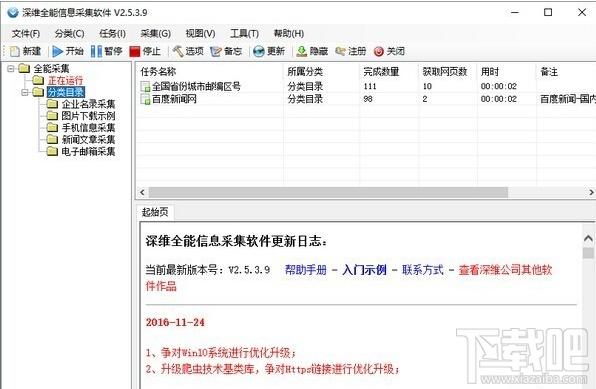Open the 帮助手册 link
The height and width of the screenshot is (389, 596).
click(x=306, y=270)
